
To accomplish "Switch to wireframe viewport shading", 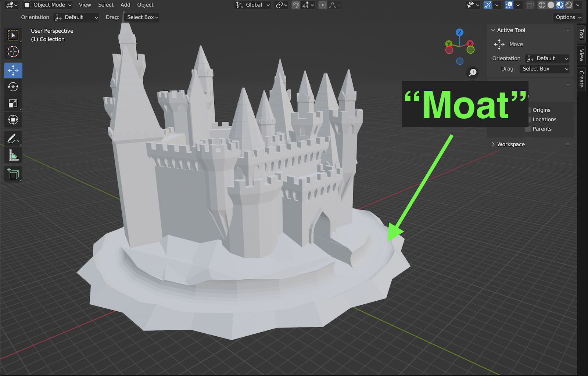I will [x=542, y=5].
